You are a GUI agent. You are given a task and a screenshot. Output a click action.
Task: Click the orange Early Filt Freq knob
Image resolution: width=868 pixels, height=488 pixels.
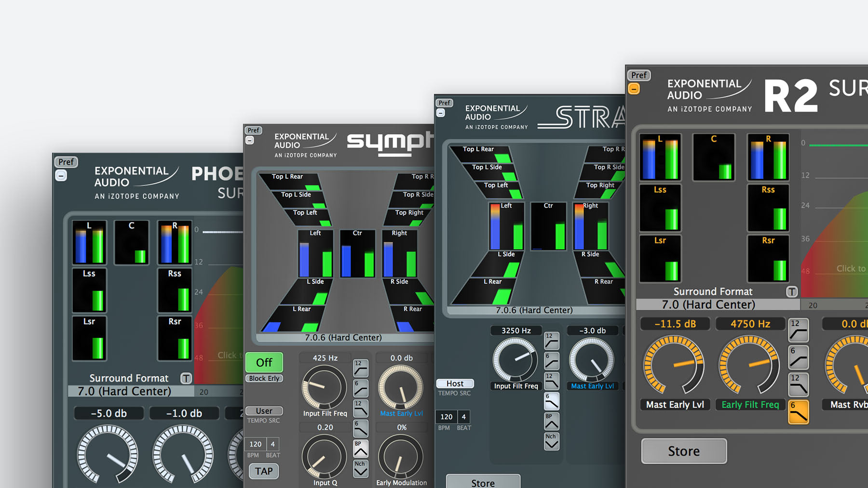click(x=749, y=365)
